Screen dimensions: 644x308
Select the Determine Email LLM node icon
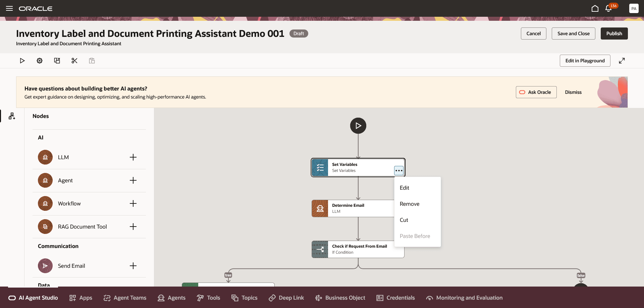click(320, 208)
